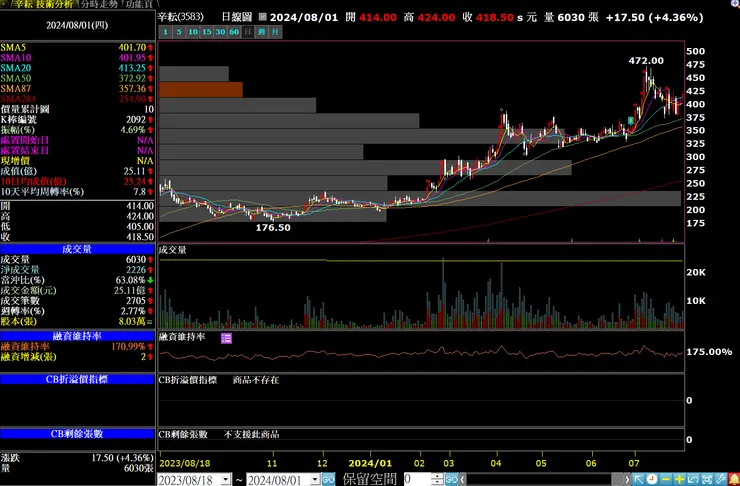Screen dimensions: 740x486
Task: Click the arrow cursor tool icon
Action: [638, 479]
